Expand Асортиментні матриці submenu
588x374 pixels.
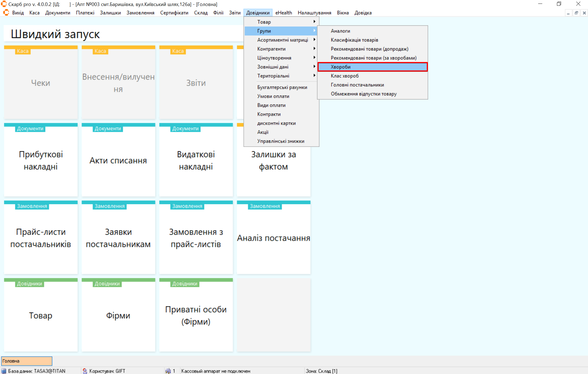pos(283,40)
